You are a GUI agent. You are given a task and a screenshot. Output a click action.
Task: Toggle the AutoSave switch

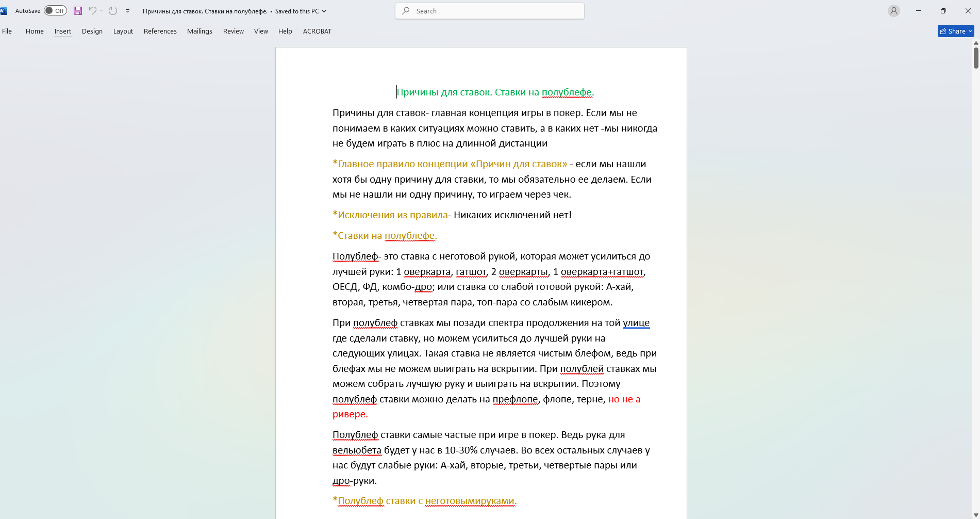click(x=55, y=11)
